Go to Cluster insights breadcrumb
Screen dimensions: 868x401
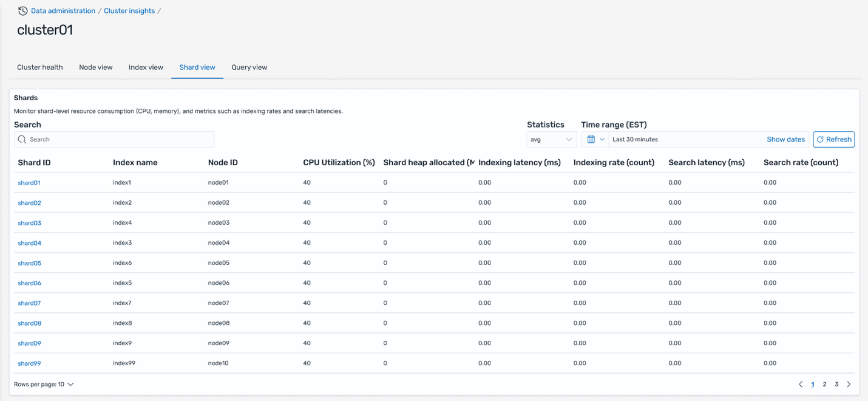(129, 11)
